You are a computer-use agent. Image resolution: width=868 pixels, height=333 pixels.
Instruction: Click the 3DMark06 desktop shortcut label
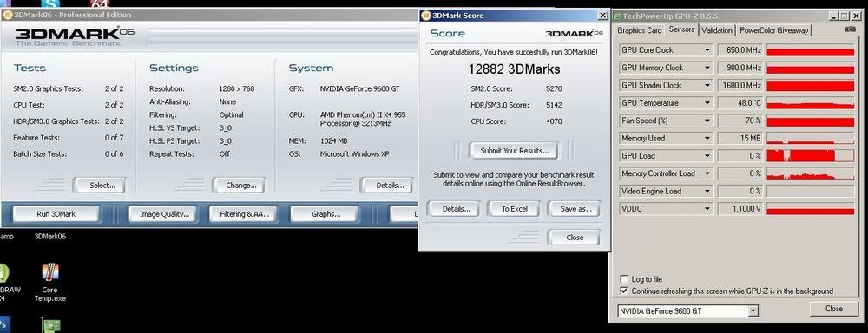click(x=49, y=236)
